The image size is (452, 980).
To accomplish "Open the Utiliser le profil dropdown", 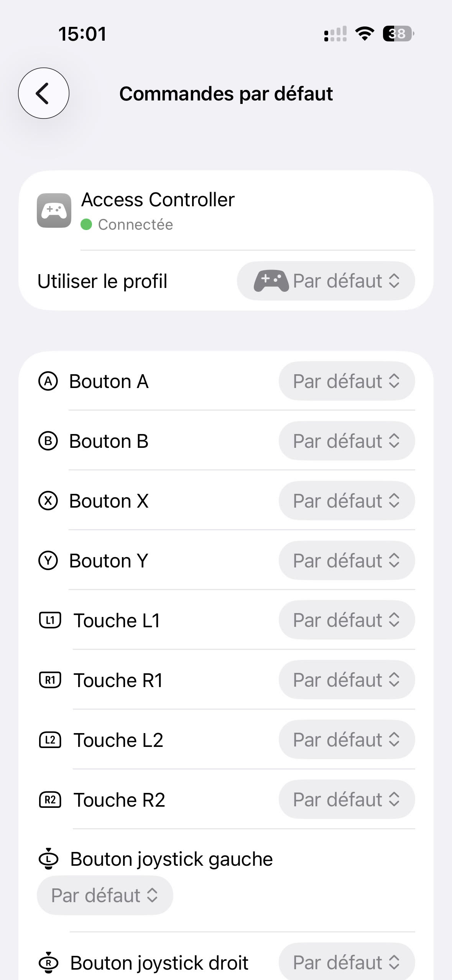I will coord(326,281).
